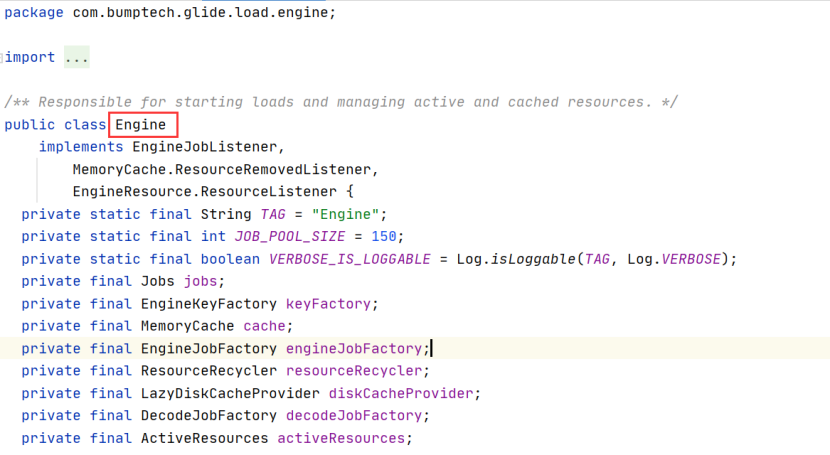Select the numeric value 150
This screenshot has width=830, height=455.
(x=384, y=236)
